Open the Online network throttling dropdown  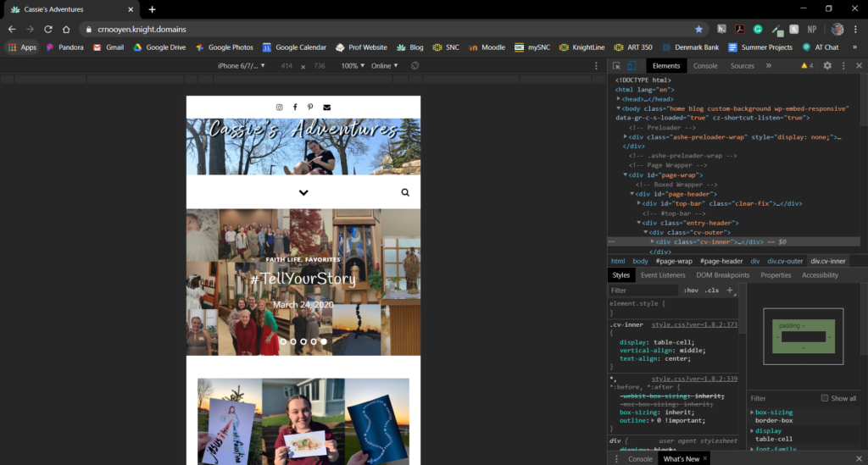(x=385, y=66)
